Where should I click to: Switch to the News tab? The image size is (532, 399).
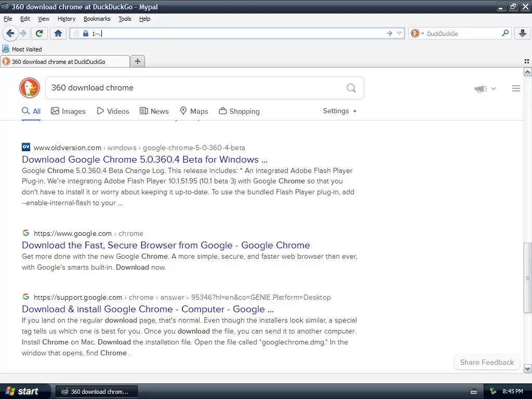point(154,111)
